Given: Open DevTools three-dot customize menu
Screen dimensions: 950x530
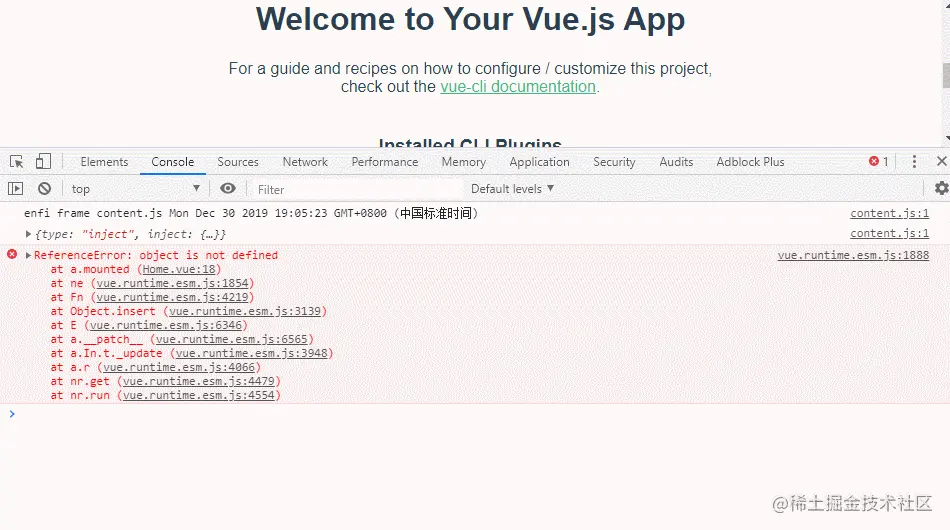Looking at the screenshot, I should click(x=914, y=162).
